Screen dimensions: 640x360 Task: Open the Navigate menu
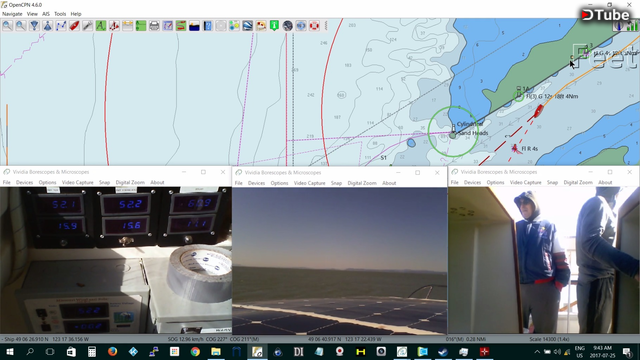click(x=12, y=14)
